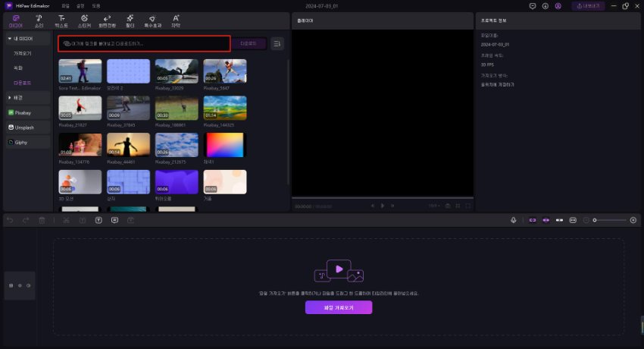Viewport: 644px width, 349px height.
Task: Click the user account icon in title bar
Action: (558, 5)
